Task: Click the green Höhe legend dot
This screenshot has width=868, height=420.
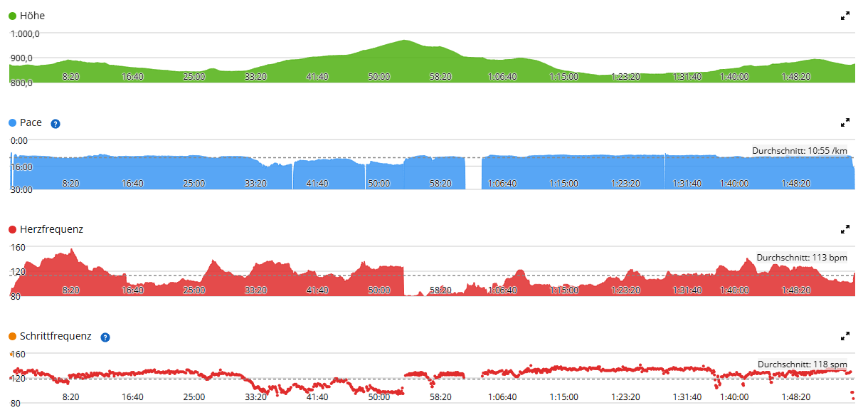Action: 12,16
